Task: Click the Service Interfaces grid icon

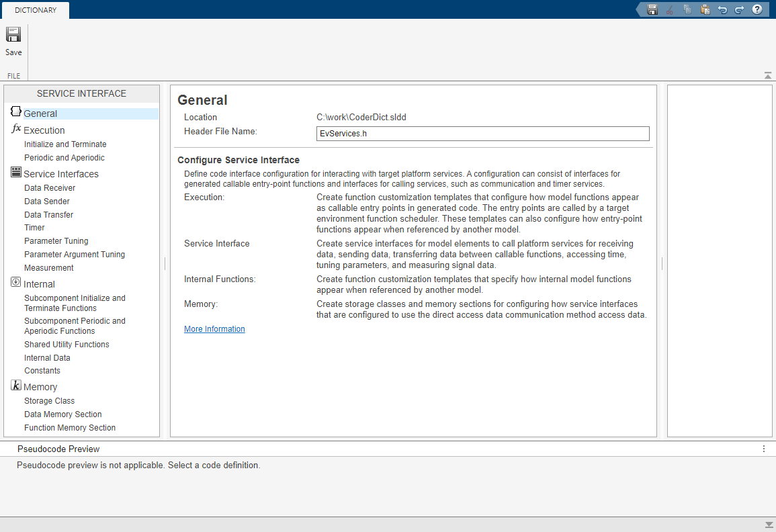Action: pyautogui.click(x=15, y=173)
